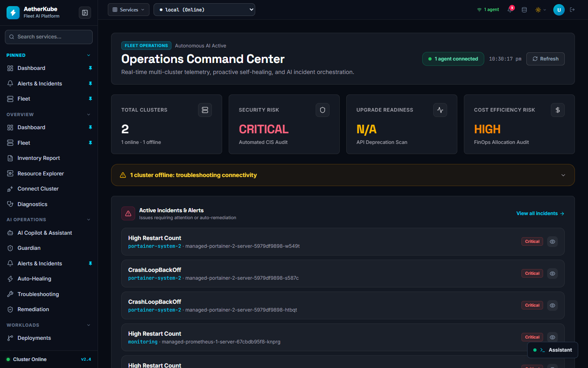588x368 pixels.
Task: Click the Cluster Online status
Action: click(26, 359)
